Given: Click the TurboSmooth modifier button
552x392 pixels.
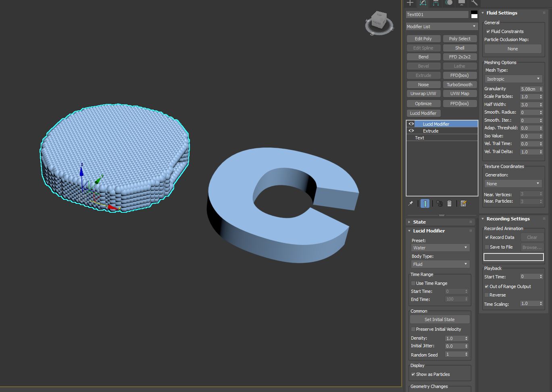Looking at the screenshot, I should 459,85.
